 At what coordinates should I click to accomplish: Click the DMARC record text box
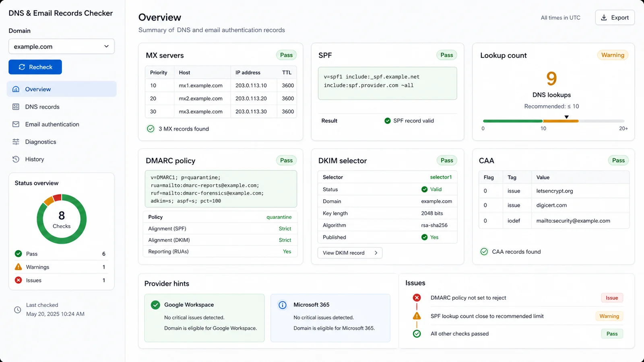pos(221,189)
